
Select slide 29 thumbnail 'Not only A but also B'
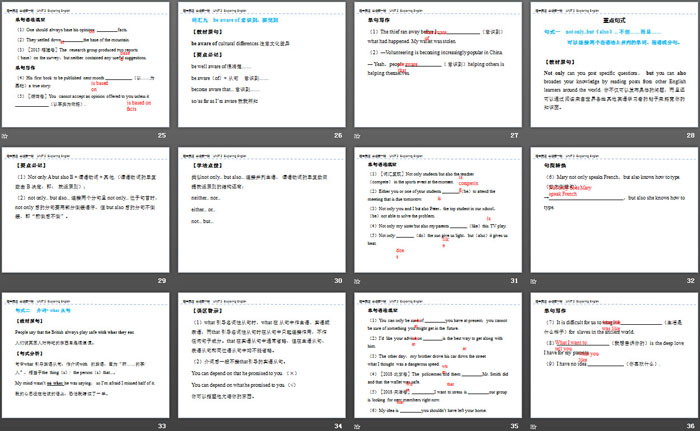(86, 210)
